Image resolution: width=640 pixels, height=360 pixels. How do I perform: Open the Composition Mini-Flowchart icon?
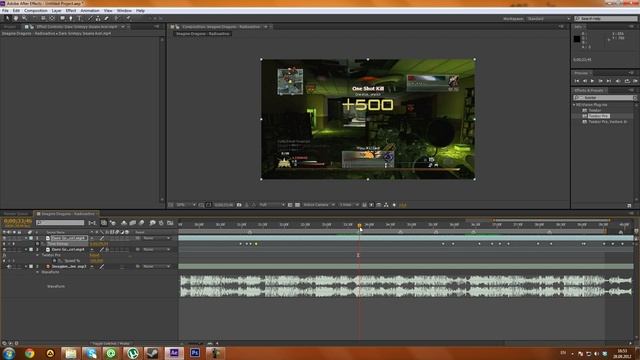coord(92,223)
